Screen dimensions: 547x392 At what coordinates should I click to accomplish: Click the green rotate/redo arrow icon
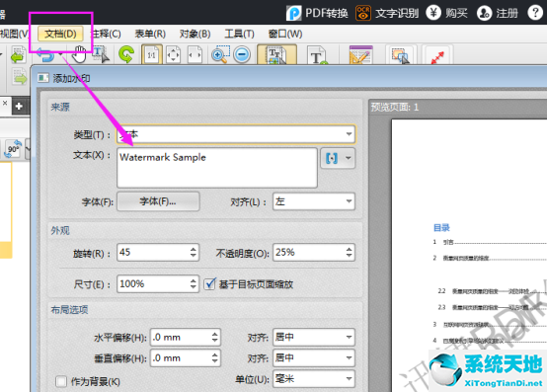tap(126, 54)
